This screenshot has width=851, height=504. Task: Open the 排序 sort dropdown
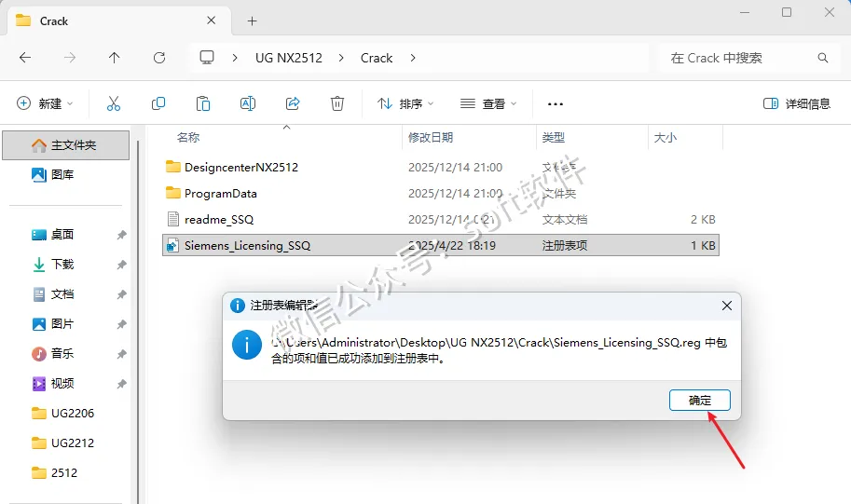[x=405, y=103]
